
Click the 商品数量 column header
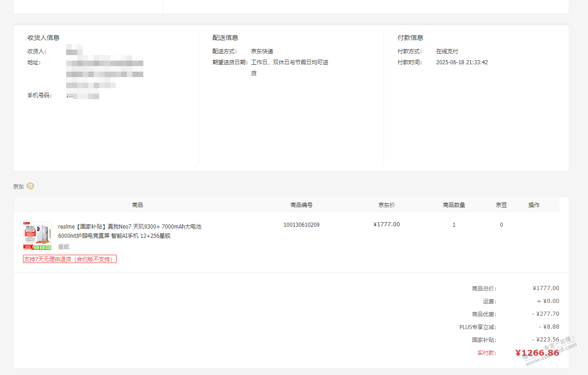[x=454, y=205]
